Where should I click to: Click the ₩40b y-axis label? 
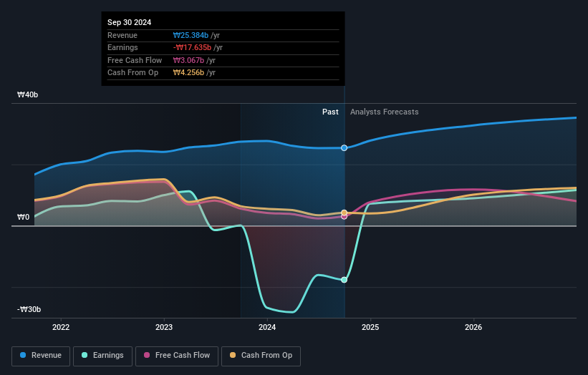point(27,94)
